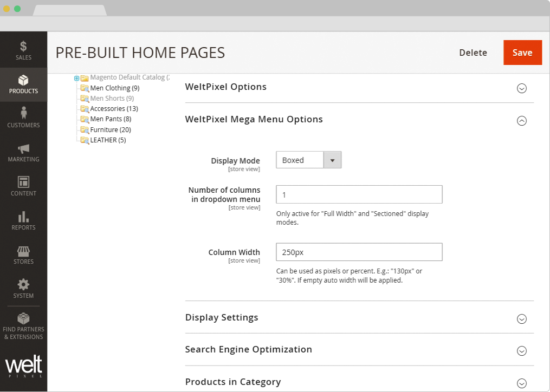Expand Magento Default Catalog tree node
Screen dimensions: 550x392
77,78
